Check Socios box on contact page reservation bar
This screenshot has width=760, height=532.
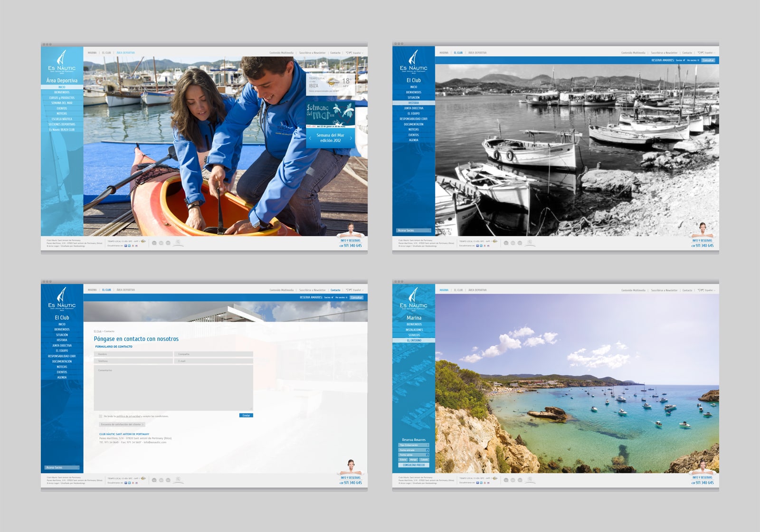click(332, 297)
